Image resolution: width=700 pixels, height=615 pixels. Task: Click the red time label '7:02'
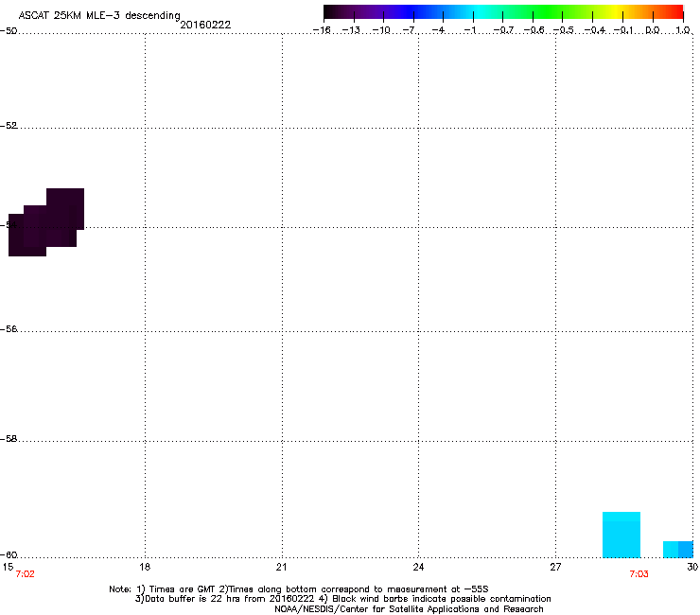(x=25, y=574)
